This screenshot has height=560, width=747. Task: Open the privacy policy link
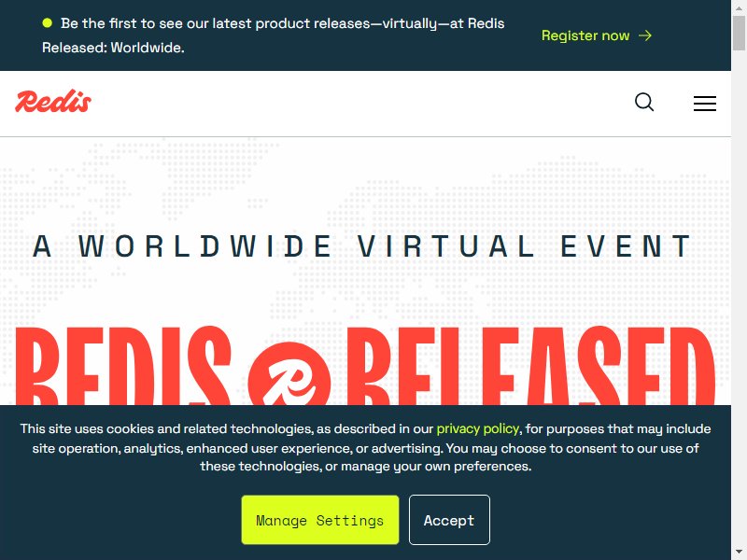coord(477,428)
